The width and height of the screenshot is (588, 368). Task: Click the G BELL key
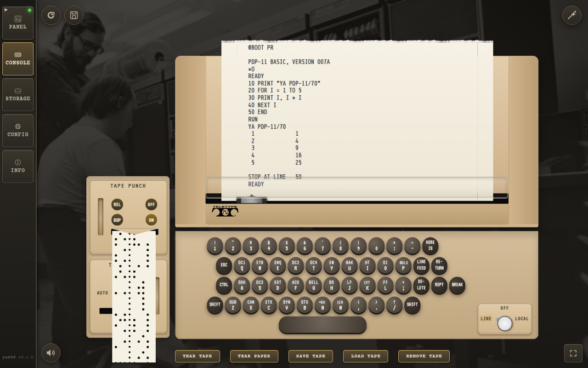pyautogui.click(x=314, y=285)
